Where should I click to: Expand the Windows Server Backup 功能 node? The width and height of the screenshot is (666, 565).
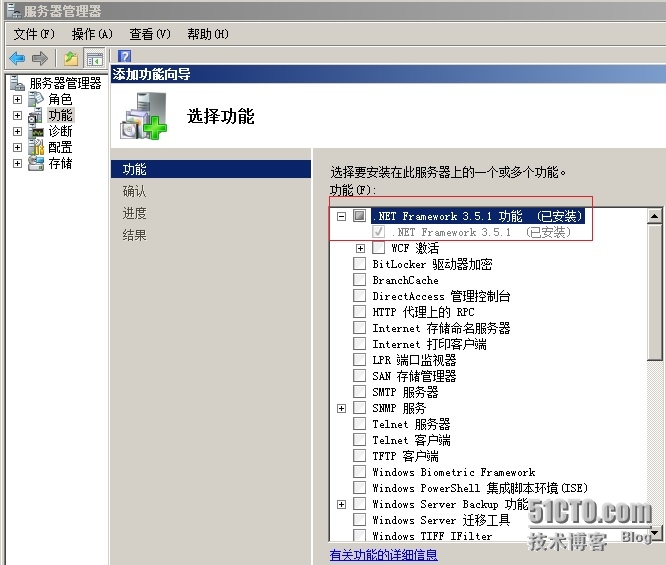point(341,505)
